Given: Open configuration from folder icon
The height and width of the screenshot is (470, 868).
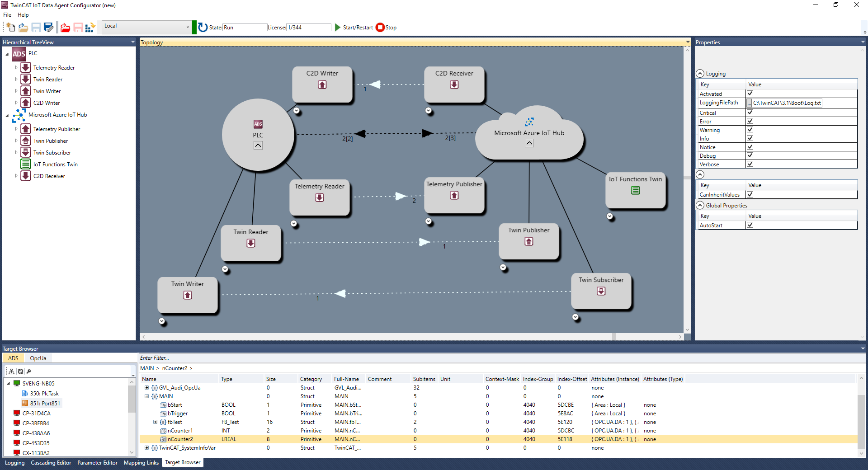Looking at the screenshot, I should point(23,28).
